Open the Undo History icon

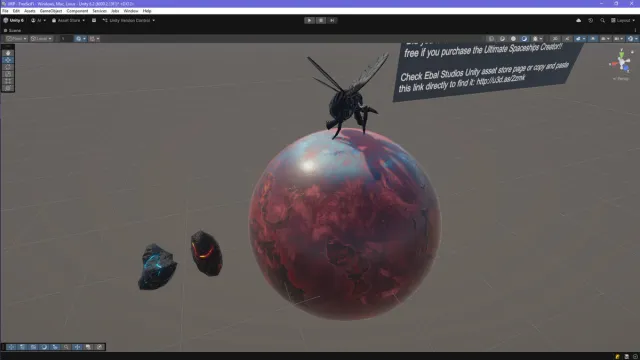pos(591,20)
